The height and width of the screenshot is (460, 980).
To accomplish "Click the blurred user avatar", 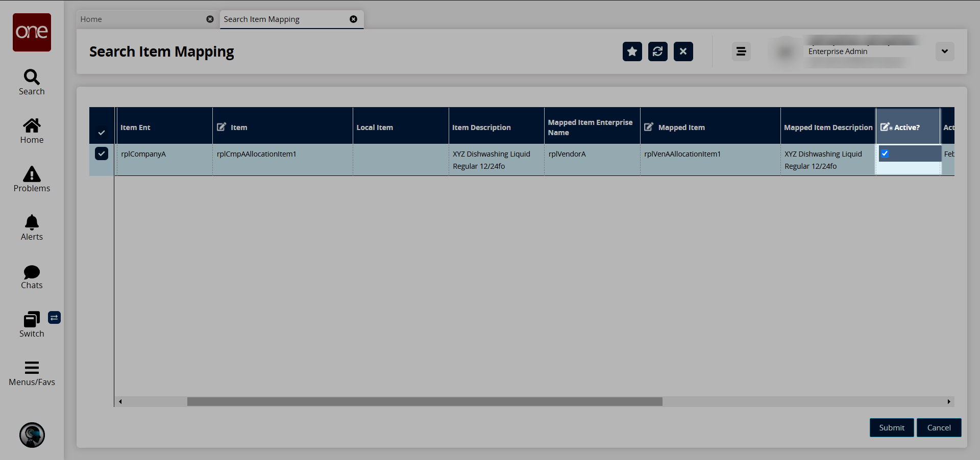I will click(786, 52).
